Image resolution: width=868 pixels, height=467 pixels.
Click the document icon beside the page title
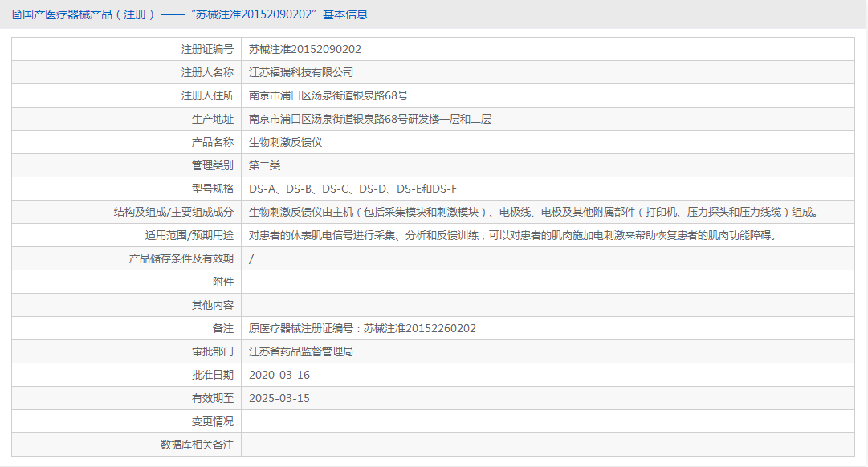[x=17, y=14]
